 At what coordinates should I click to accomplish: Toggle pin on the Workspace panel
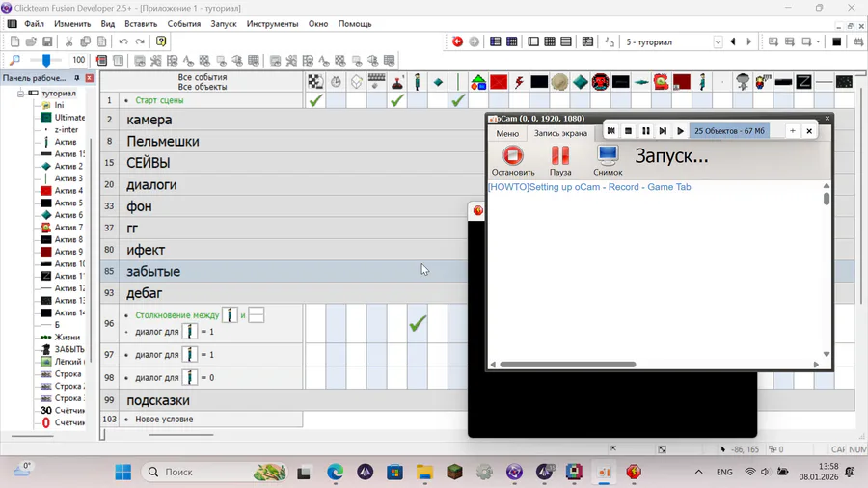(x=76, y=78)
